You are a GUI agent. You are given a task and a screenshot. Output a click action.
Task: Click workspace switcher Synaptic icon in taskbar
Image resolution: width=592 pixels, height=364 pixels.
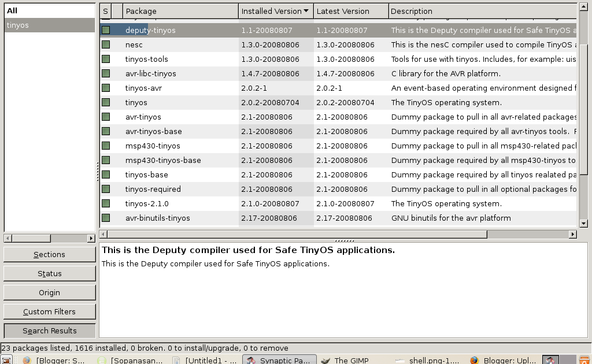coord(550,360)
